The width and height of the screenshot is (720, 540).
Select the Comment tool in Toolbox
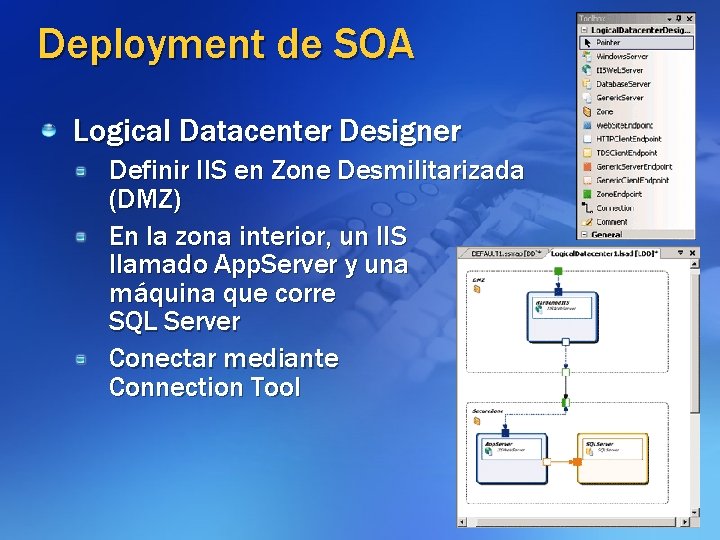(636, 222)
